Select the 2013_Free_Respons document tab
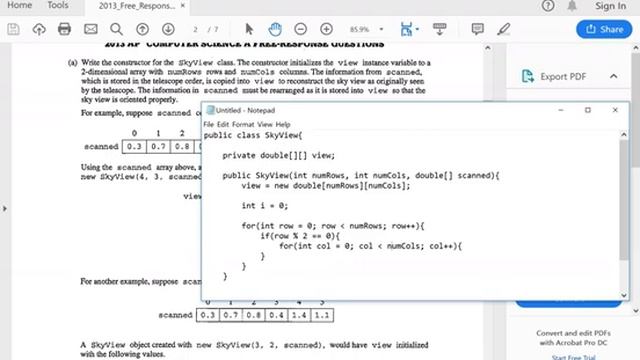 137,6
